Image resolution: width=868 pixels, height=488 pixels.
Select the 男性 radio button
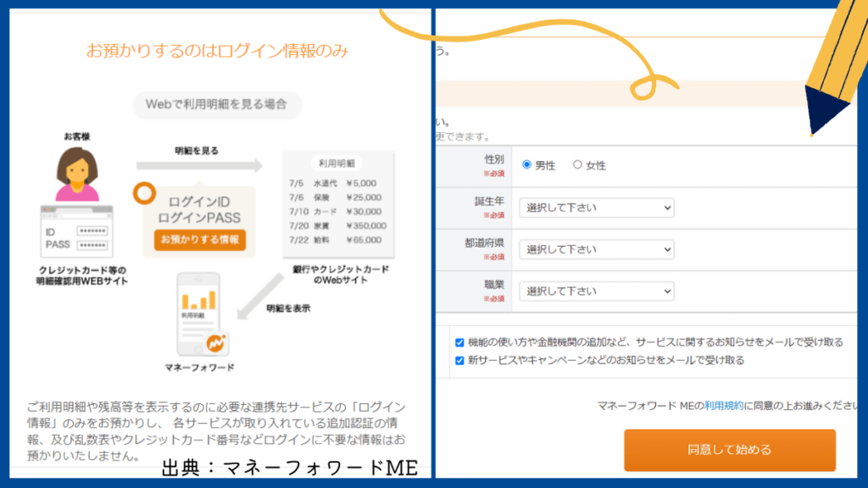tap(526, 165)
